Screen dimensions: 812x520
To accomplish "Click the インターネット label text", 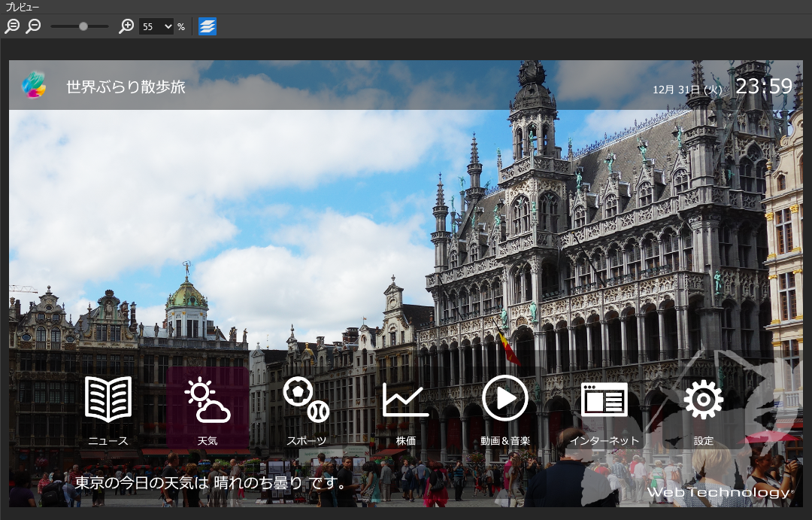I will pyautogui.click(x=604, y=441).
